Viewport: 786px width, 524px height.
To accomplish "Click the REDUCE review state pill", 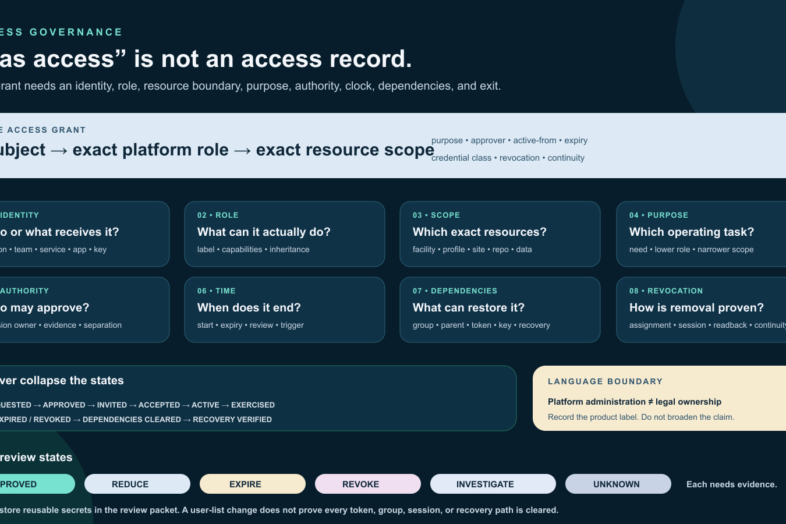I will coord(137,484).
